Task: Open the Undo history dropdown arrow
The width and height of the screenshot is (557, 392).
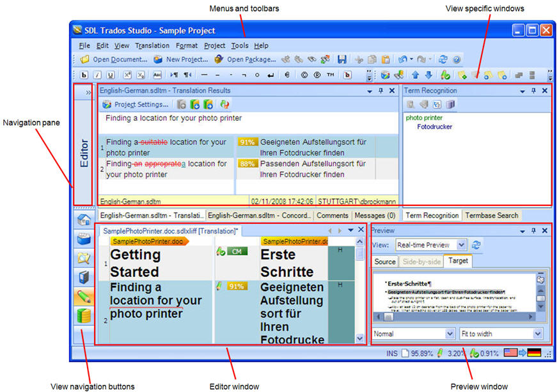Action: [x=411, y=59]
